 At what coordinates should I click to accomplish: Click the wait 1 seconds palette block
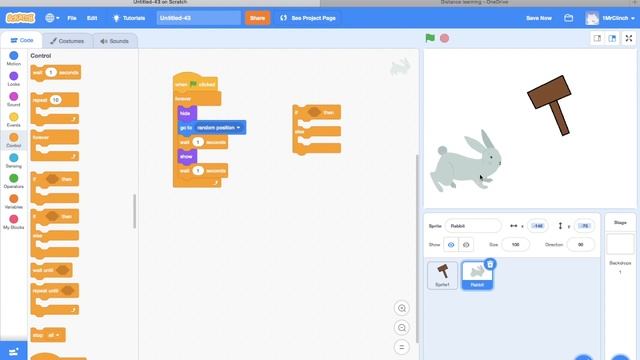(56, 73)
